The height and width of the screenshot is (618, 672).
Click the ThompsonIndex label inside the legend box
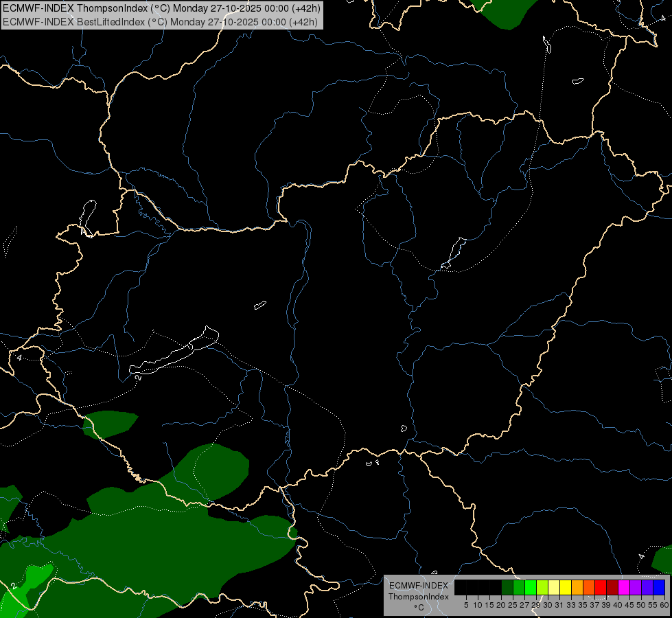coord(419,597)
